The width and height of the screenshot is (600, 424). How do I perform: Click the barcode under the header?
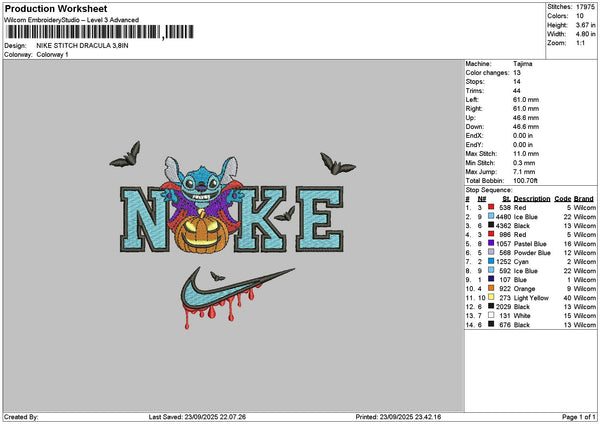click(100, 32)
